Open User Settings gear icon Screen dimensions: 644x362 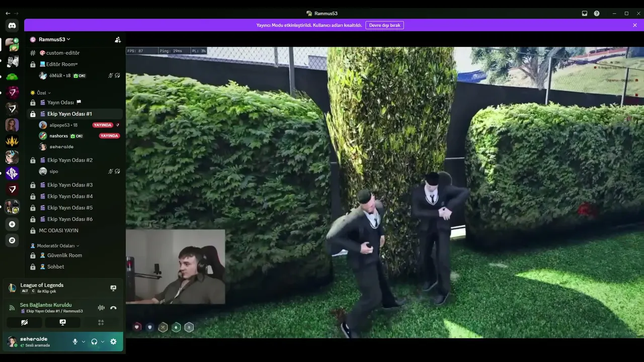point(113,341)
